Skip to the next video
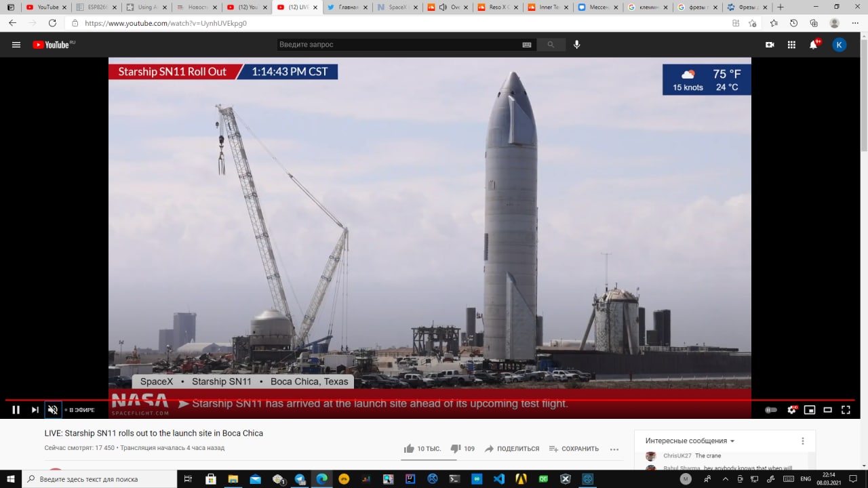868x488 pixels. tap(35, 409)
